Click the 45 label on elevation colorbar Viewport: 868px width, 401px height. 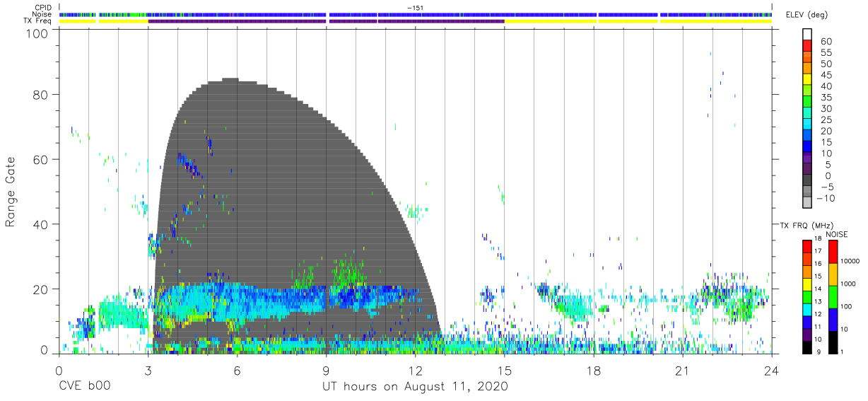[826, 75]
